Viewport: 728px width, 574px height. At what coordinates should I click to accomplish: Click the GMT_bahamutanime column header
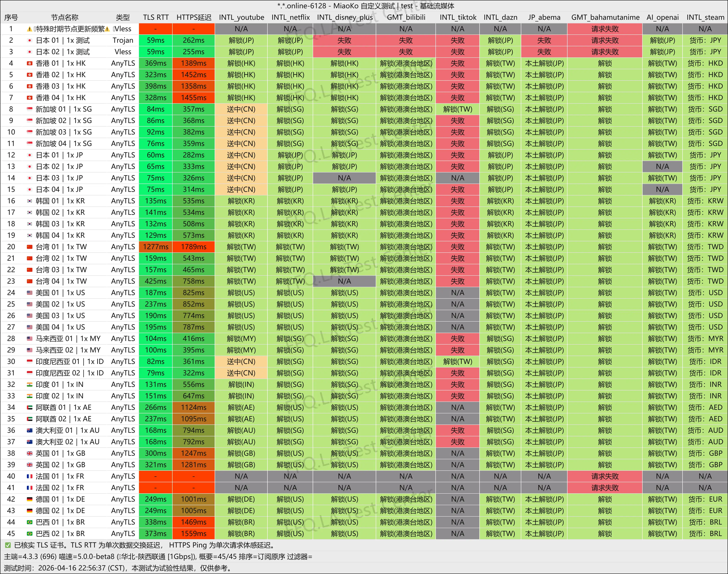pyautogui.click(x=605, y=17)
